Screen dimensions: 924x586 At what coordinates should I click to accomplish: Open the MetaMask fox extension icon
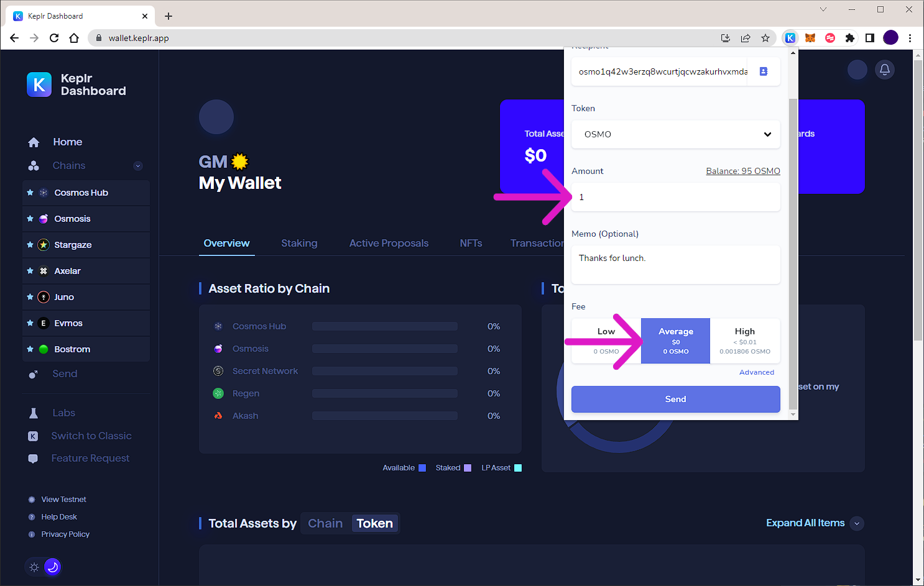pyautogui.click(x=810, y=38)
